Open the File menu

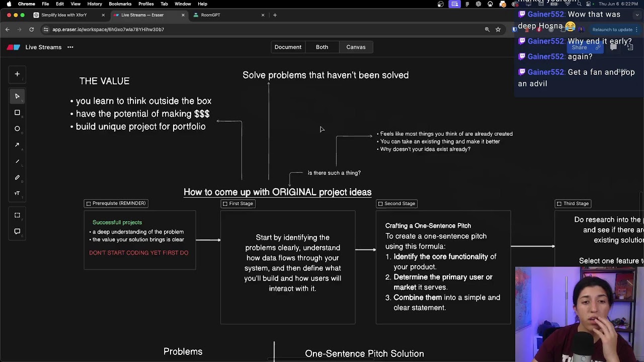pos(45,4)
